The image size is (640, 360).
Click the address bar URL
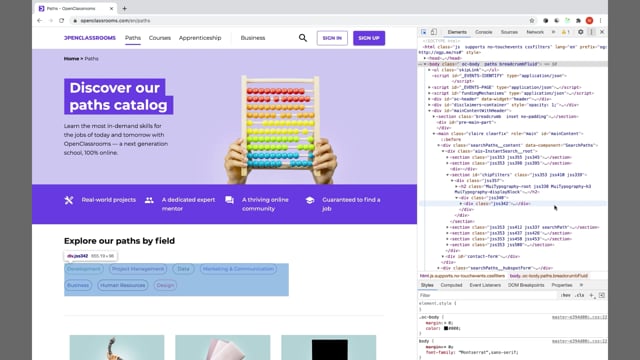[115, 20]
